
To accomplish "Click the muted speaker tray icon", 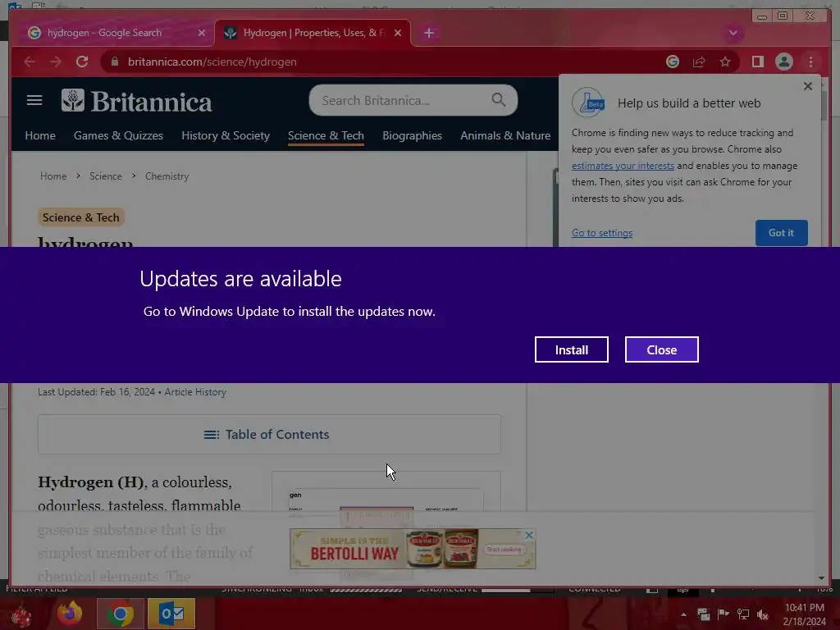I will (763, 614).
